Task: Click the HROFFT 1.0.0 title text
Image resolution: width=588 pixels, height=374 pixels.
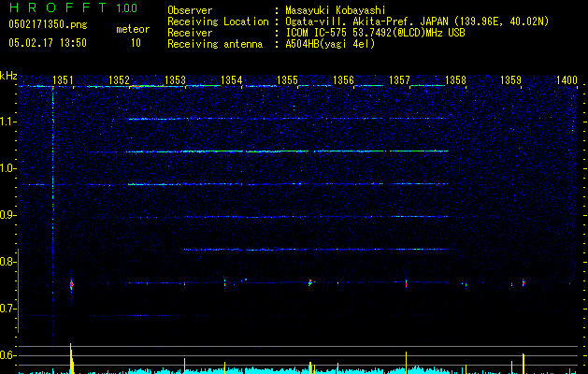Action: (x=73, y=7)
